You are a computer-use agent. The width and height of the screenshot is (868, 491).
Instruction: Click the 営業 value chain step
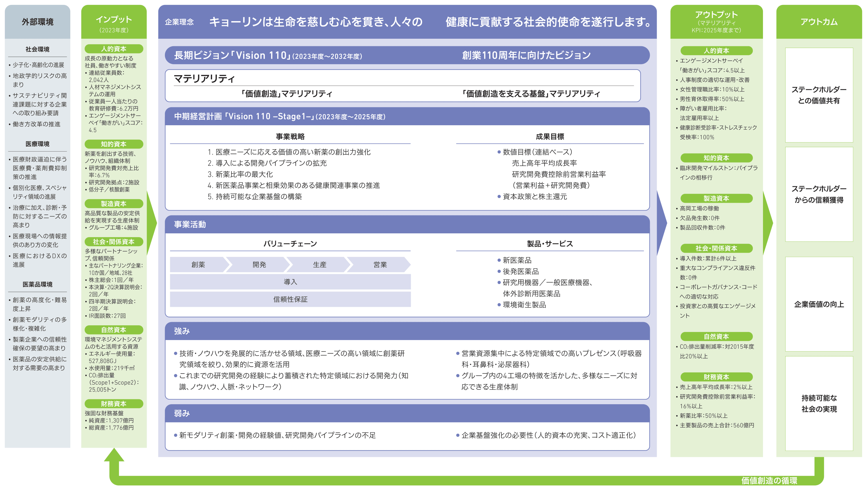(380, 265)
